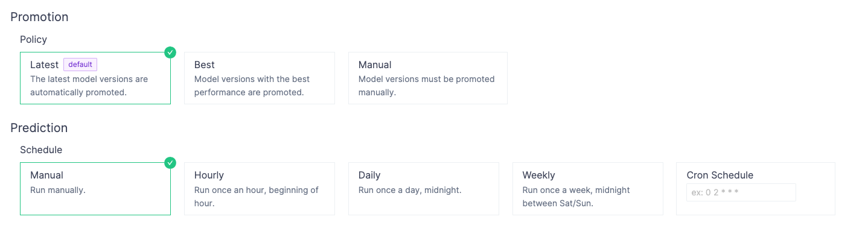This screenshot has width=868, height=234.
Task: Select the Latest promotion policy
Action: click(x=95, y=78)
